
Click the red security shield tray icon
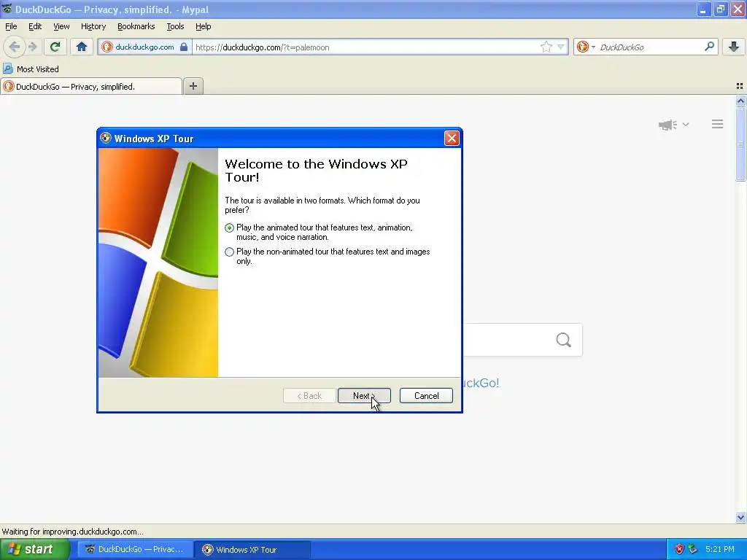679,549
